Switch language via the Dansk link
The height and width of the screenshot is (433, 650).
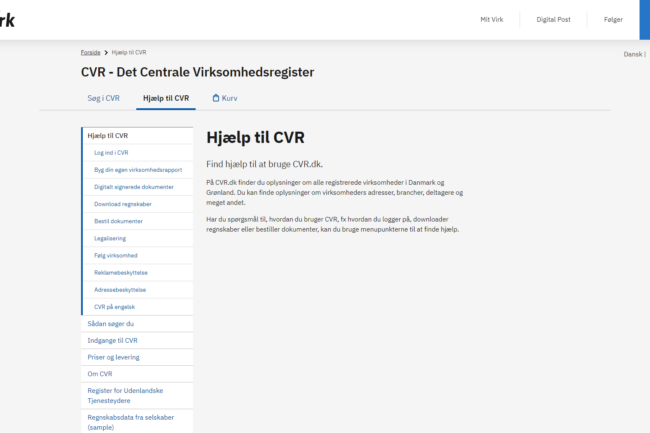pyautogui.click(x=633, y=55)
